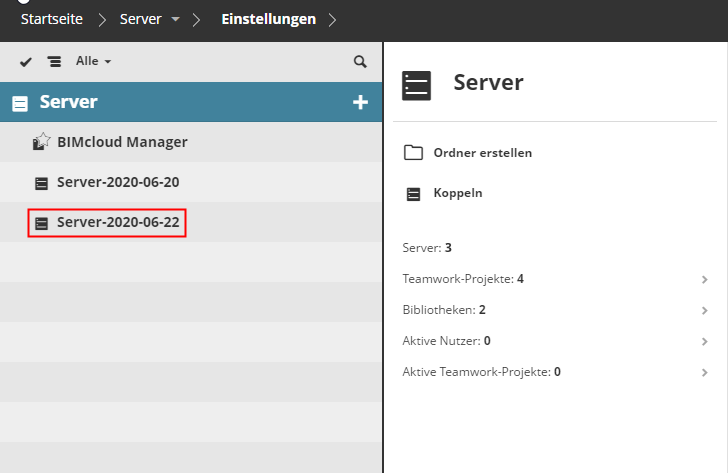Click the large Server icon in details panel
The image size is (728, 473).
tap(416, 85)
